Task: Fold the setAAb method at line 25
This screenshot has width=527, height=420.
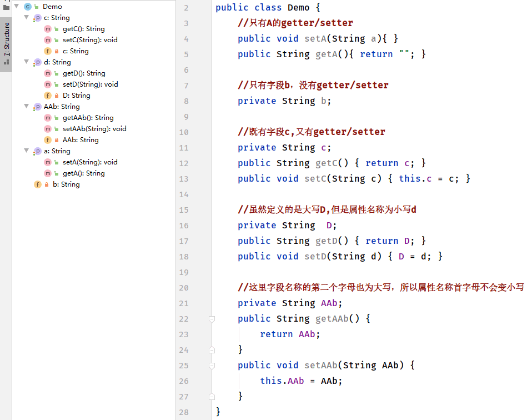Action: (x=212, y=366)
